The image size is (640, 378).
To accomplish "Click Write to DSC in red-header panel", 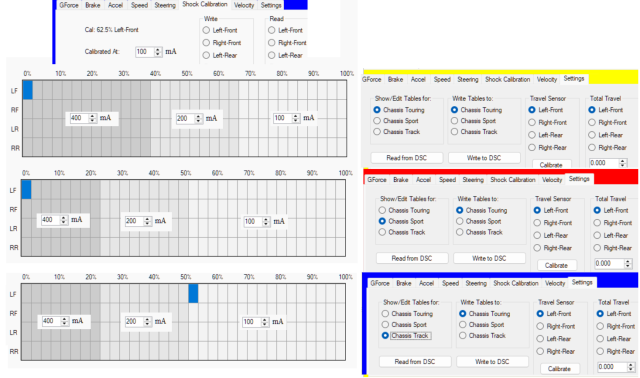I will click(x=489, y=258).
